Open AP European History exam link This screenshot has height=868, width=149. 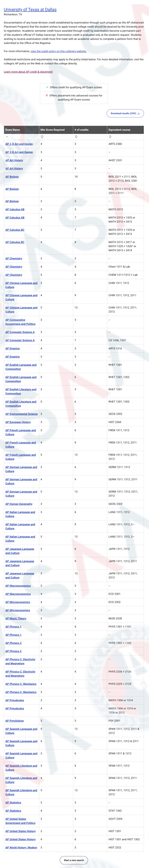18,422
